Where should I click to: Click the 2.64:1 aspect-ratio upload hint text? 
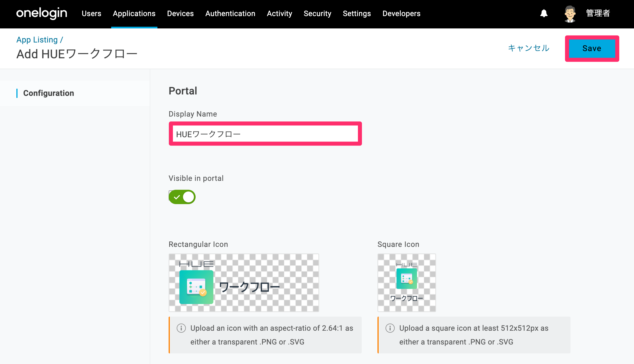coord(272,335)
